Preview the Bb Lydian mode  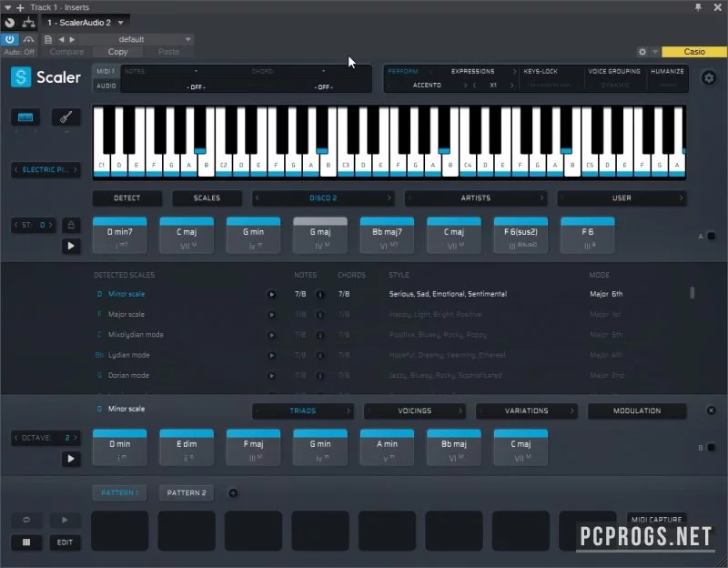[x=271, y=356]
